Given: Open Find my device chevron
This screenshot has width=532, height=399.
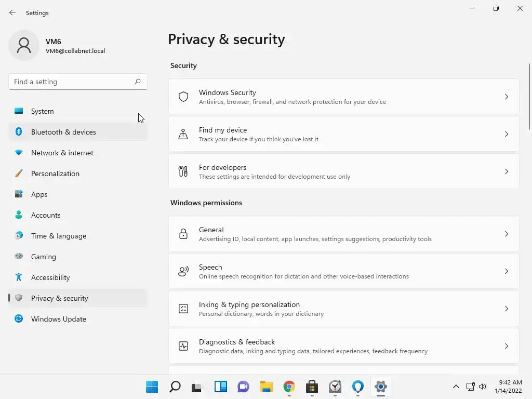Looking at the screenshot, I should (506, 134).
